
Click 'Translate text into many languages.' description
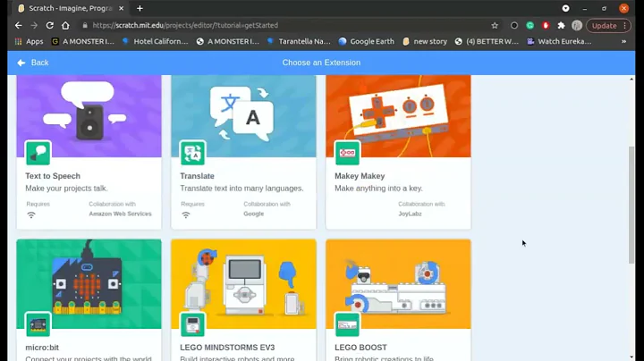[241, 189]
